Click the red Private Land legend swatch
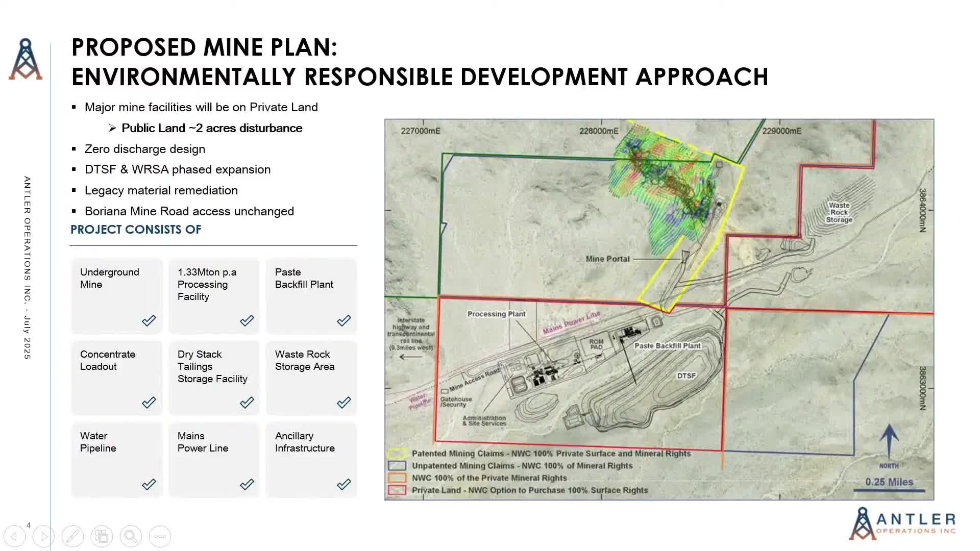Image resolution: width=980 pixels, height=551 pixels. point(397,490)
